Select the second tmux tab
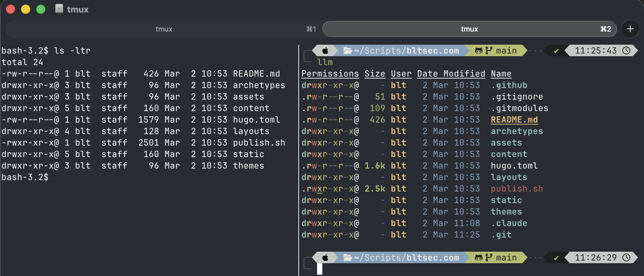Viewport: 644px width, 276px height. 469,29
